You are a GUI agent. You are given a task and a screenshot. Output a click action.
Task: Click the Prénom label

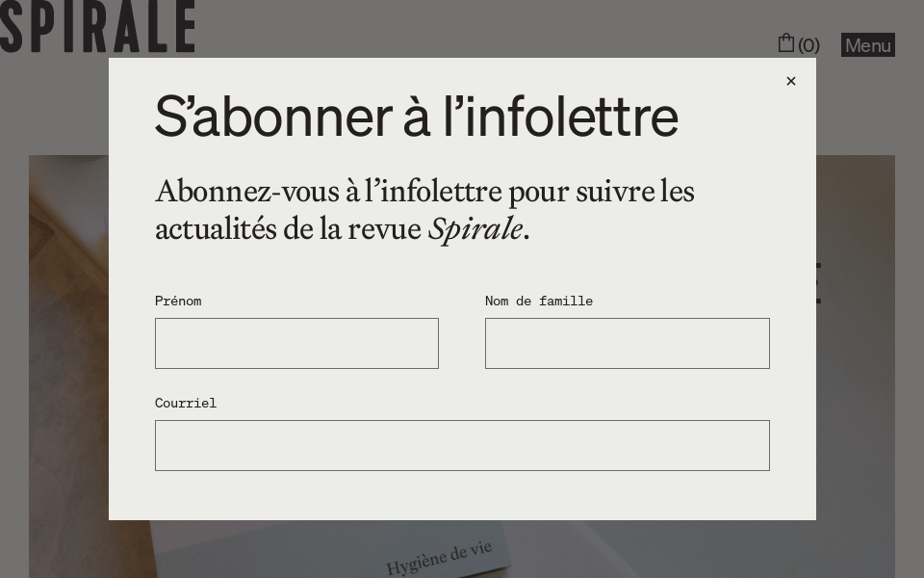click(x=178, y=302)
